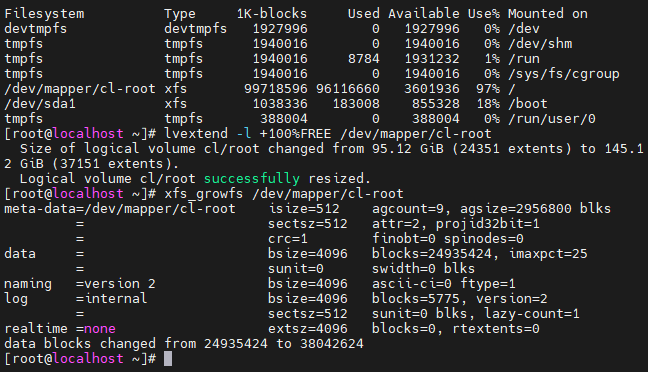Click the /boot mount point
648x372 pixels.
coord(528,103)
